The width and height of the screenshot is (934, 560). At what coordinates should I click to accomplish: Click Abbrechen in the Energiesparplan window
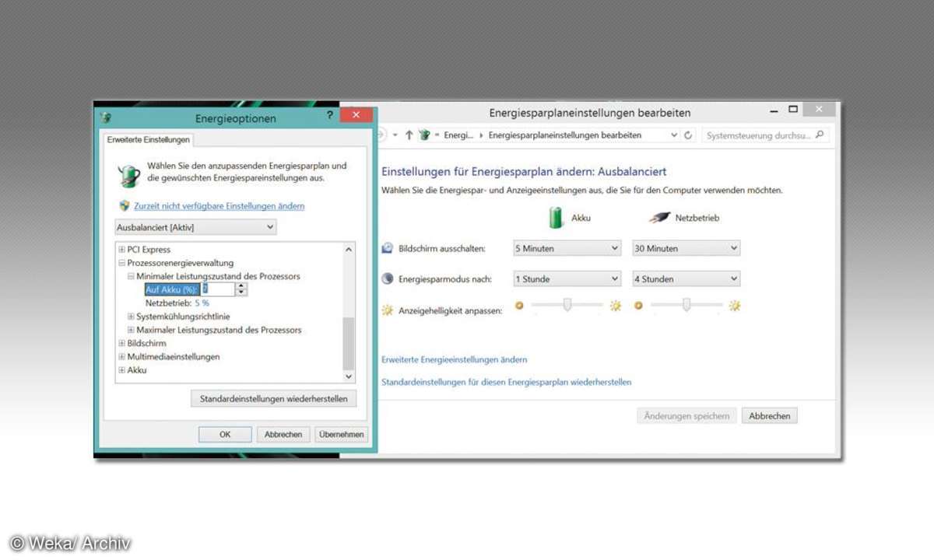point(769,416)
